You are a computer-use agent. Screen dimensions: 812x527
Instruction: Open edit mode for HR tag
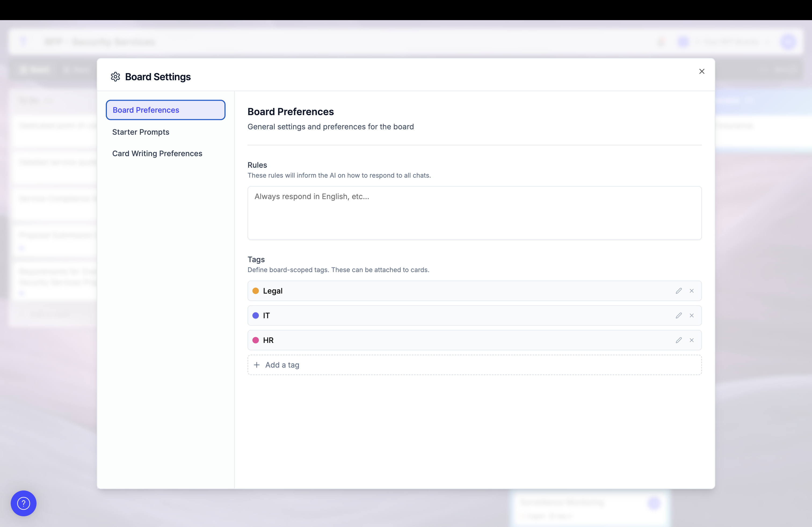pyautogui.click(x=679, y=340)
